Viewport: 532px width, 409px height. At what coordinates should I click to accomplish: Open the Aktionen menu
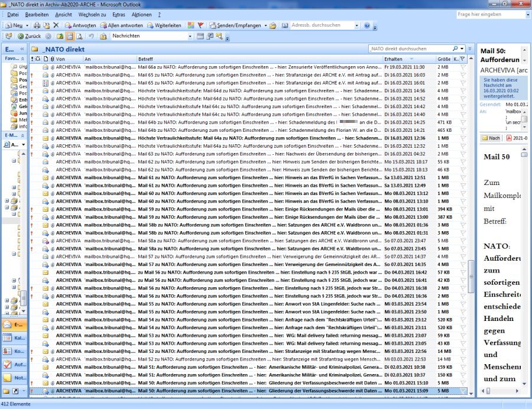141,15
